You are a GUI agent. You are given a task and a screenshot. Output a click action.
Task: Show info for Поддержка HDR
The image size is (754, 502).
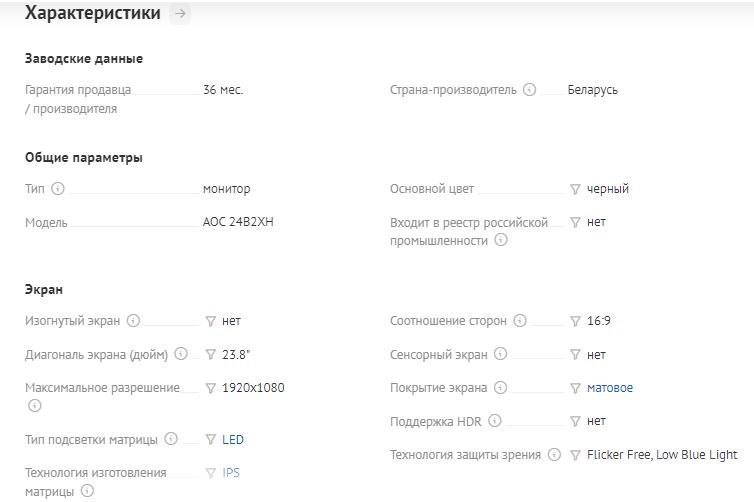(495, 421)
